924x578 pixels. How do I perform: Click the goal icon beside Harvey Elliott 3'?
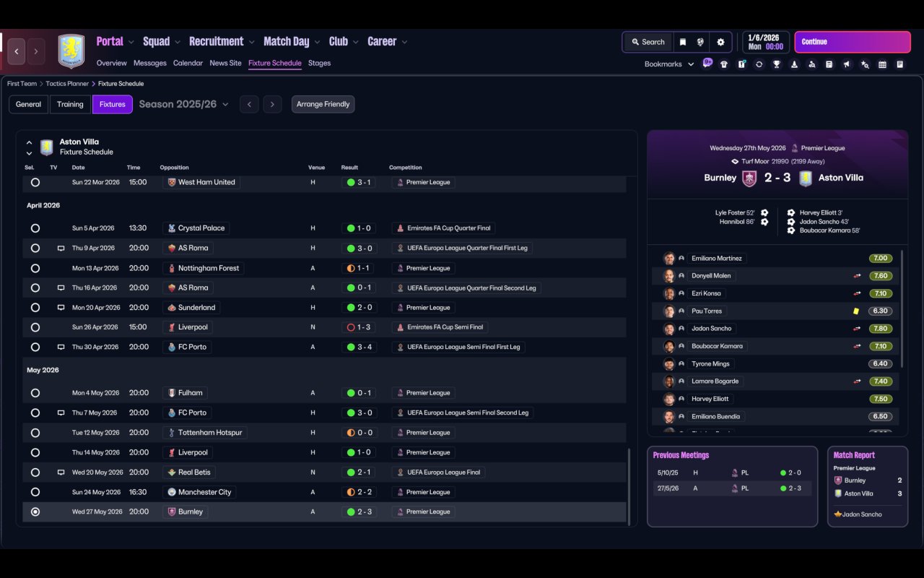(791, 213)
